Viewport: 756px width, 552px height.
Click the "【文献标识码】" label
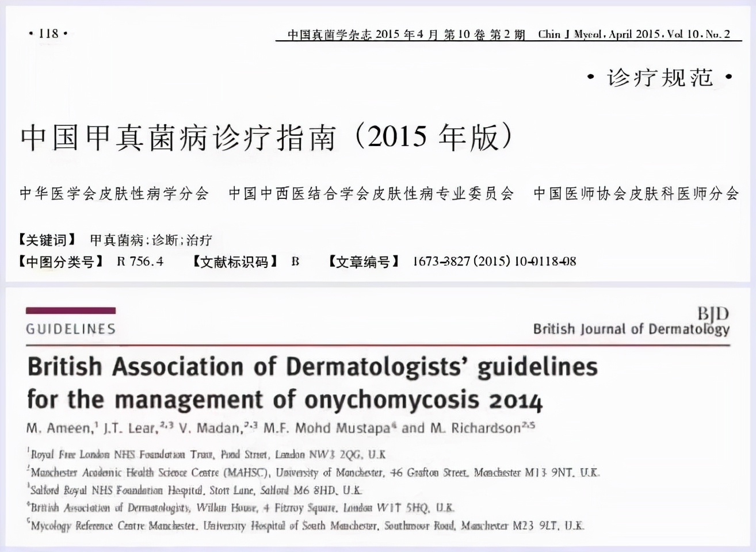235,262
